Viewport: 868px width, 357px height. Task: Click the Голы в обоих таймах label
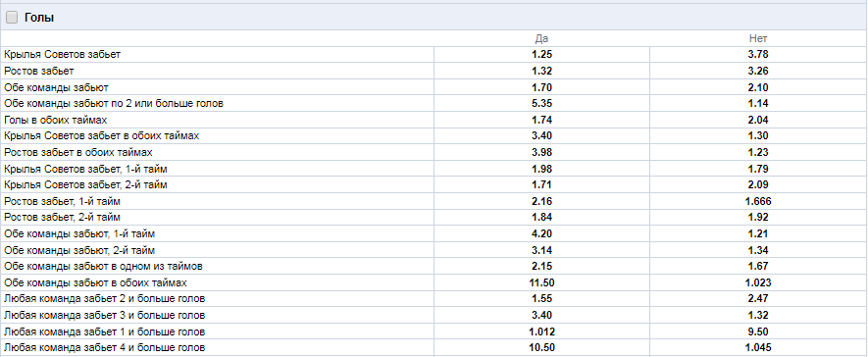55,120
